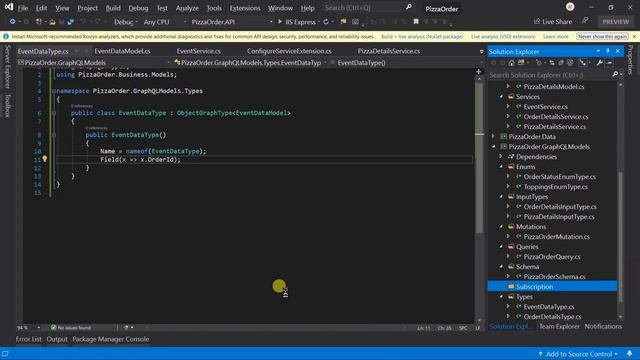Switch to the Team Explorer tab
The height and width of the screenshot is (360, 640).
click(x=559, y=327)
